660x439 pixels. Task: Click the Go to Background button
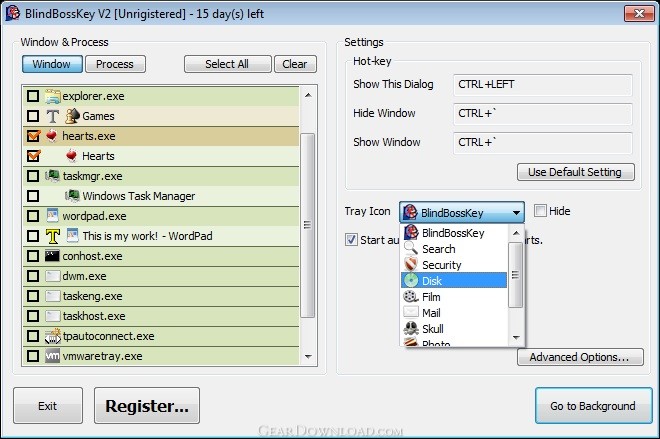(593, 406)
